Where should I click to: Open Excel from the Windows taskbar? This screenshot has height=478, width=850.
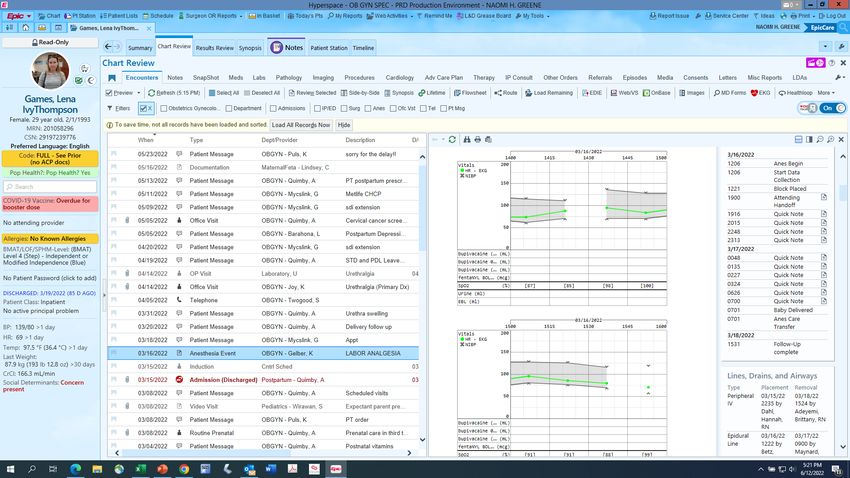pos(140,469)
